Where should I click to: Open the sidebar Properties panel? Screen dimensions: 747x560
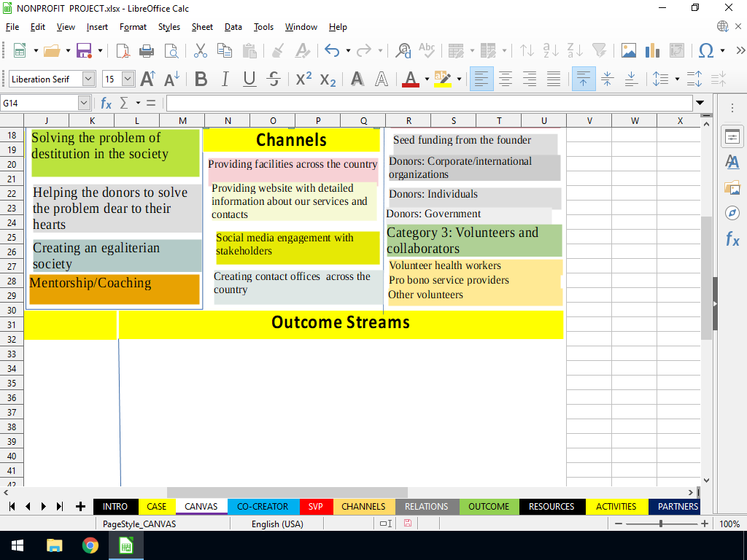732,138
